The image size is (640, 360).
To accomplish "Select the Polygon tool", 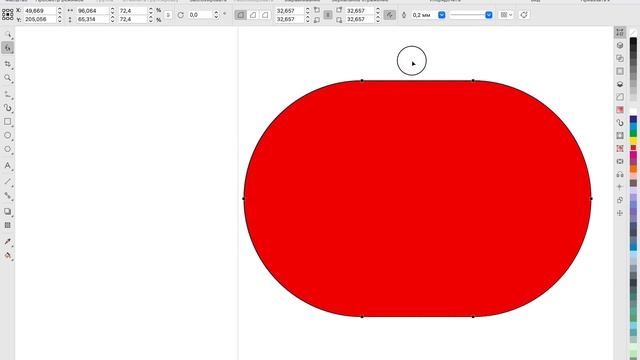I will [7, 149].
